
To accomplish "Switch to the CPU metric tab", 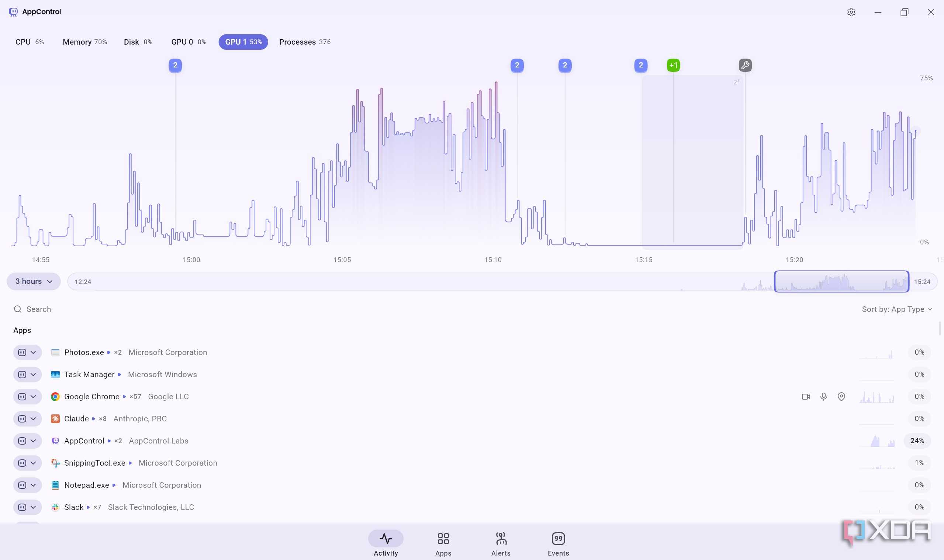I will [x=30, y=42].
